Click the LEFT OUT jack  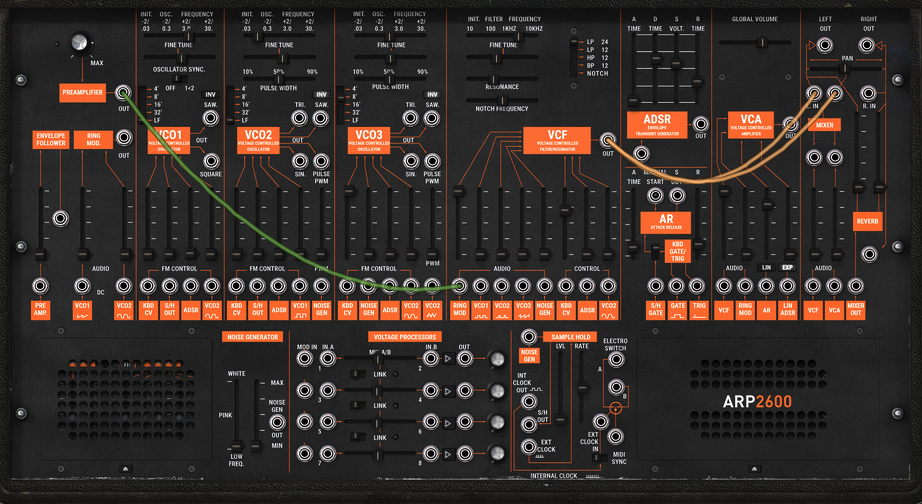pyautogui.click(x=824, y=45)
